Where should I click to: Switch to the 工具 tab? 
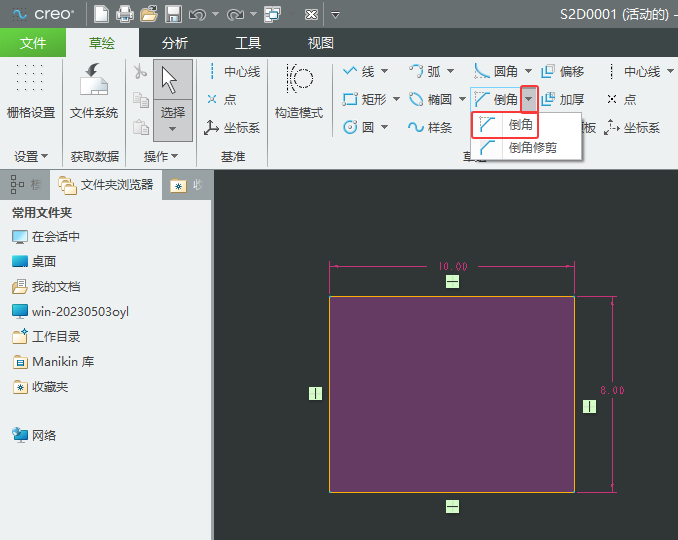click(x=248, y=43)
